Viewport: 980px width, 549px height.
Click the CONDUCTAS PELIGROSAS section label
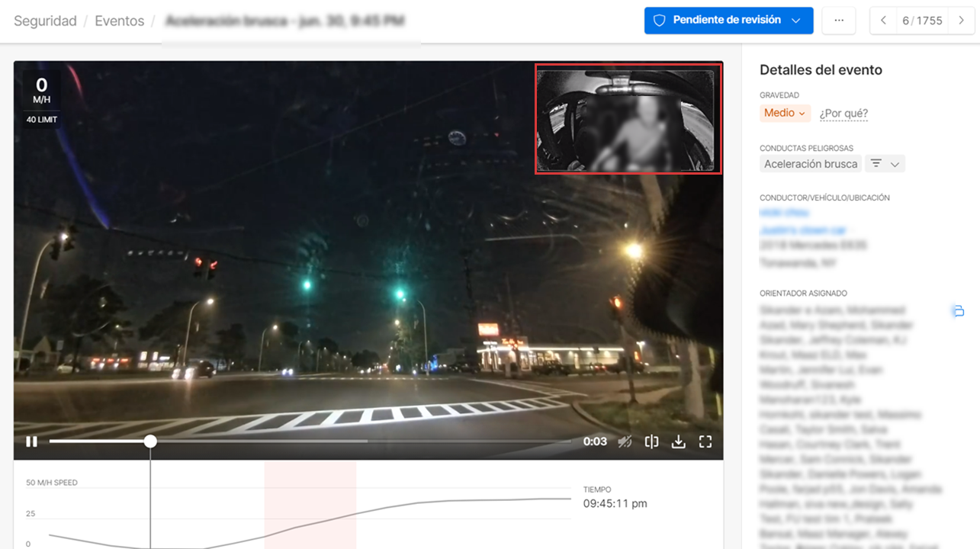806,149
